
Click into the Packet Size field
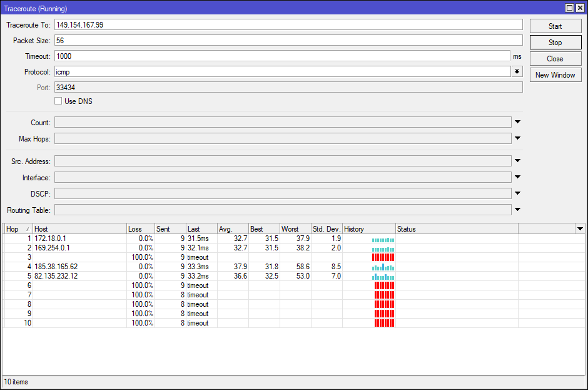point(288,41)
